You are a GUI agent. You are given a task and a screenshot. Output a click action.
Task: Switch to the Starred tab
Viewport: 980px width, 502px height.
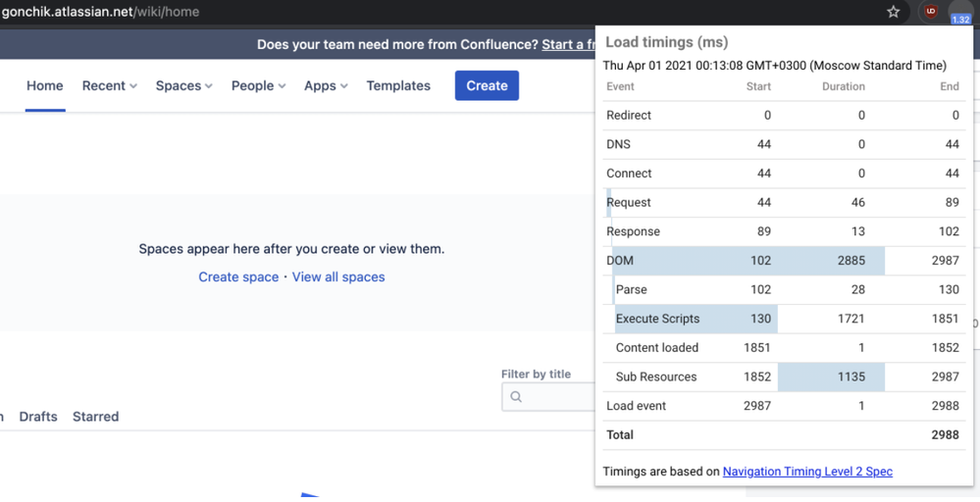click(x=95, y=417)
